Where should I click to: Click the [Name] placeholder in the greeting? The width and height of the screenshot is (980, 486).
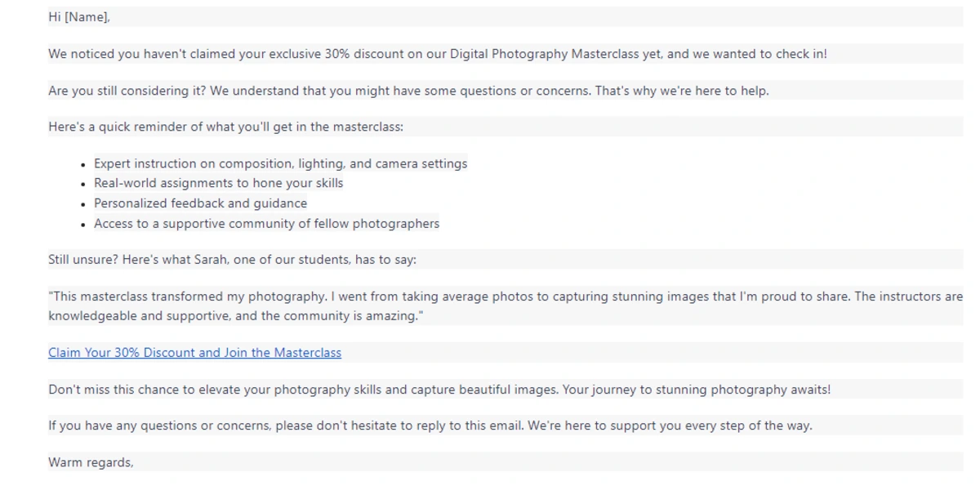click(x=86, y=17)
